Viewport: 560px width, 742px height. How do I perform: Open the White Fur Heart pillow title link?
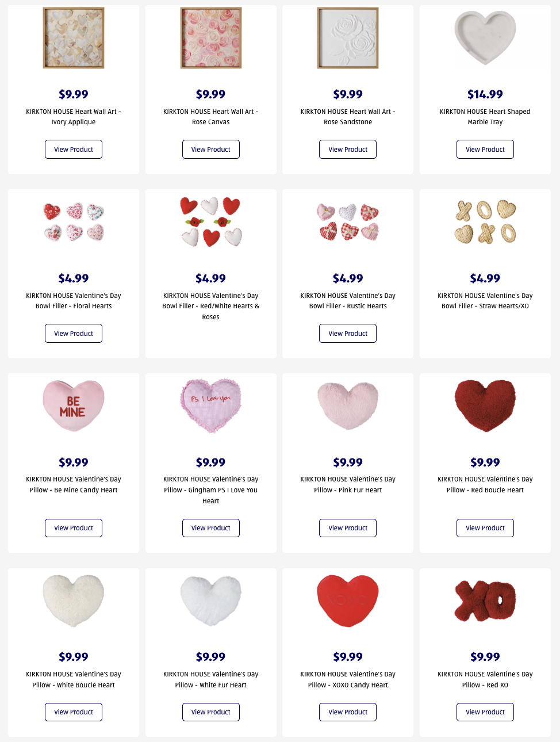coord(211,679)
